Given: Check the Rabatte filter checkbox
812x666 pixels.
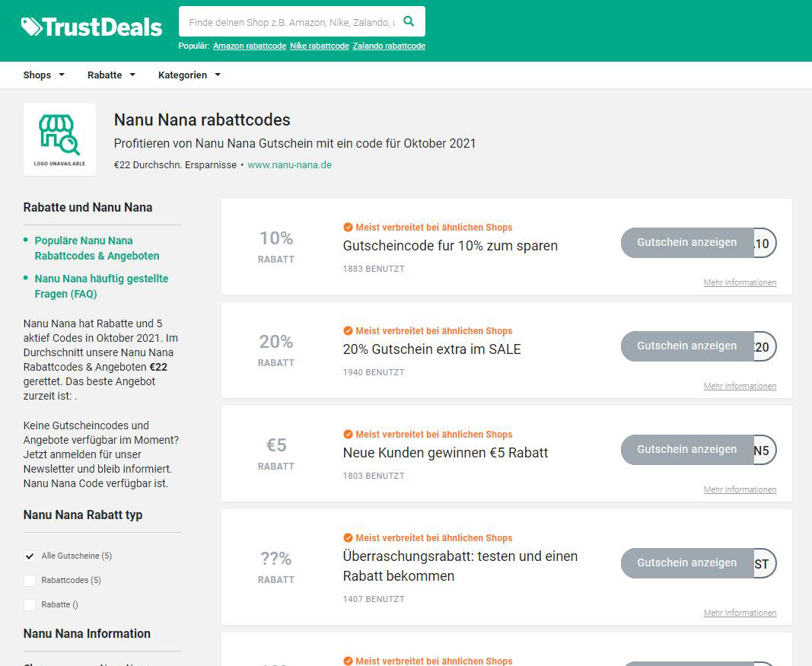Looking at the screenshot, I should [30, 605].
